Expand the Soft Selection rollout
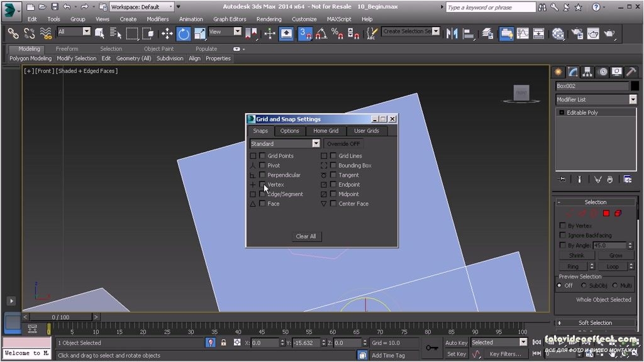644x362 pixels. [x=595, y=322]
